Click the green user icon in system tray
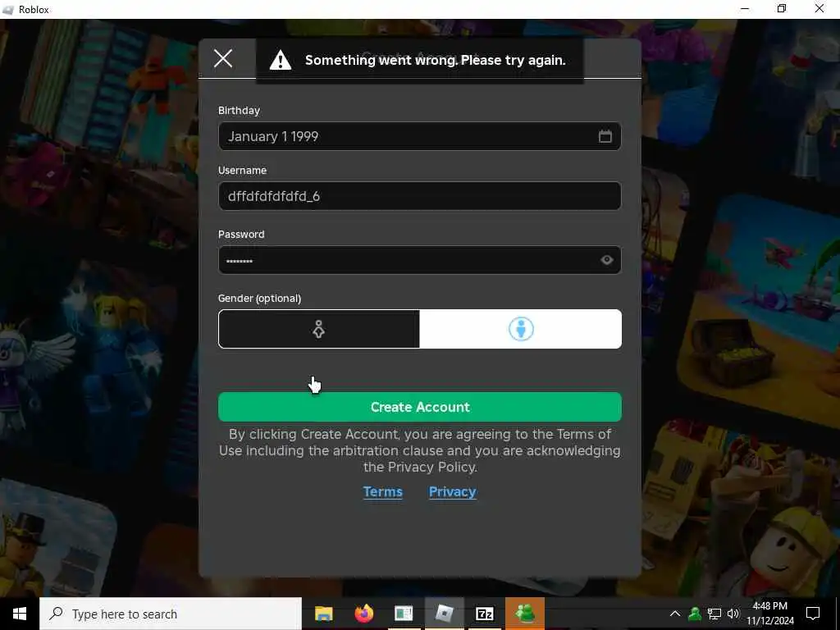The image size is (840, 630). (x=694, y=614)
